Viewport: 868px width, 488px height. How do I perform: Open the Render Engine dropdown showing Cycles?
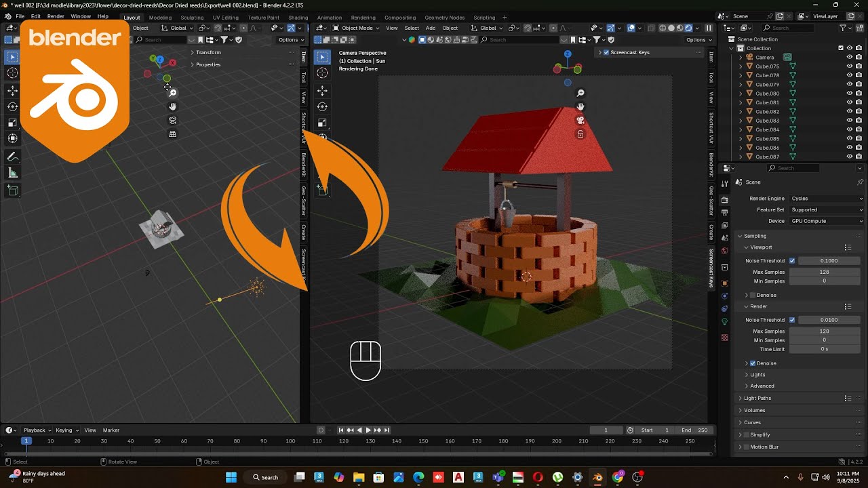827,199
